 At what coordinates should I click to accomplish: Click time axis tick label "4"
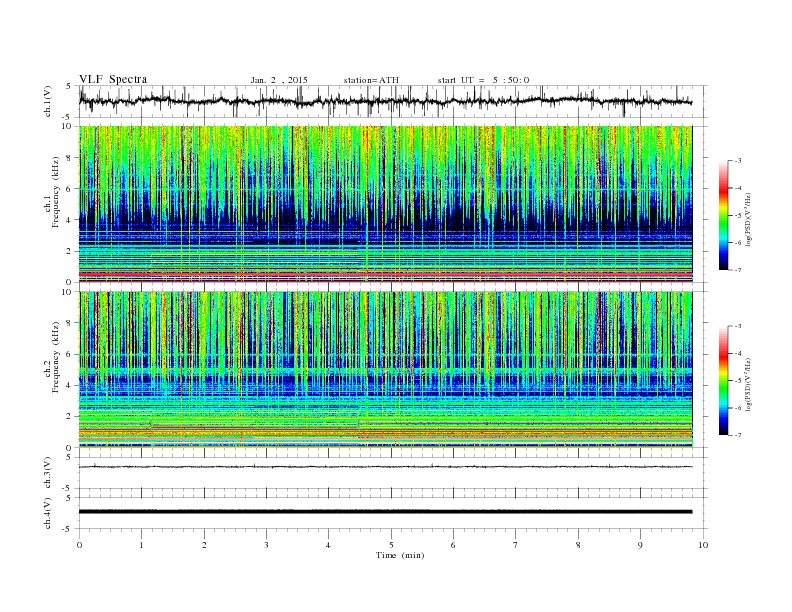329,545
